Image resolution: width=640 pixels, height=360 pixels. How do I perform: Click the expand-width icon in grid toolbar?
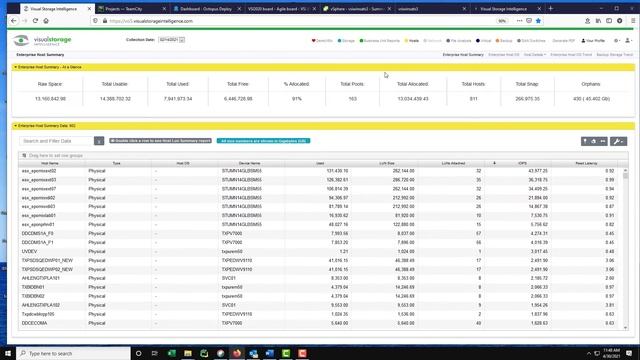602,141
